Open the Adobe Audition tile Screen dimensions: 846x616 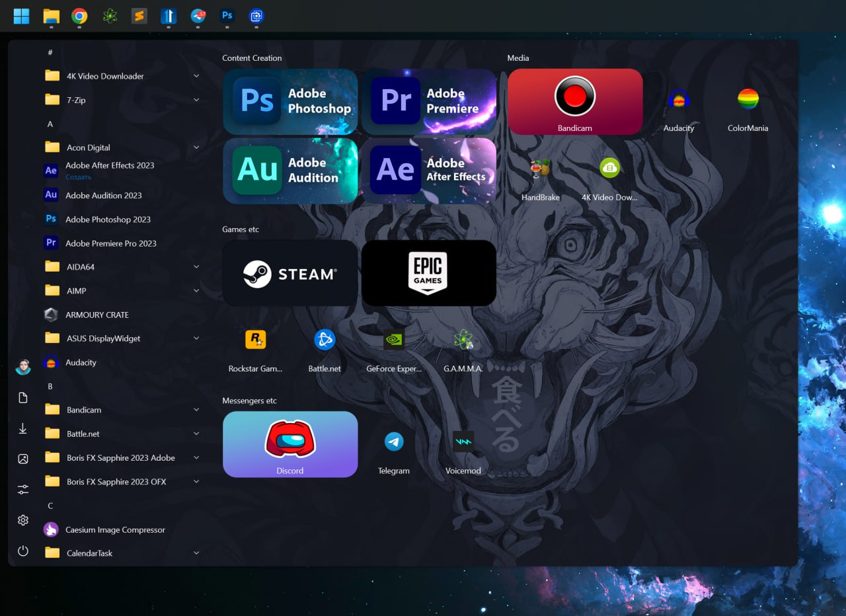(290, 171)
